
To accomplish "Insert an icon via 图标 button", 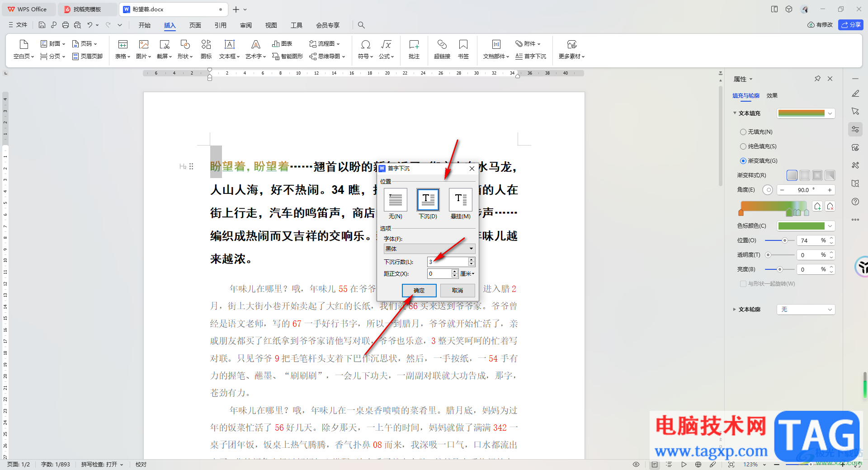I will tap(206, 49).
